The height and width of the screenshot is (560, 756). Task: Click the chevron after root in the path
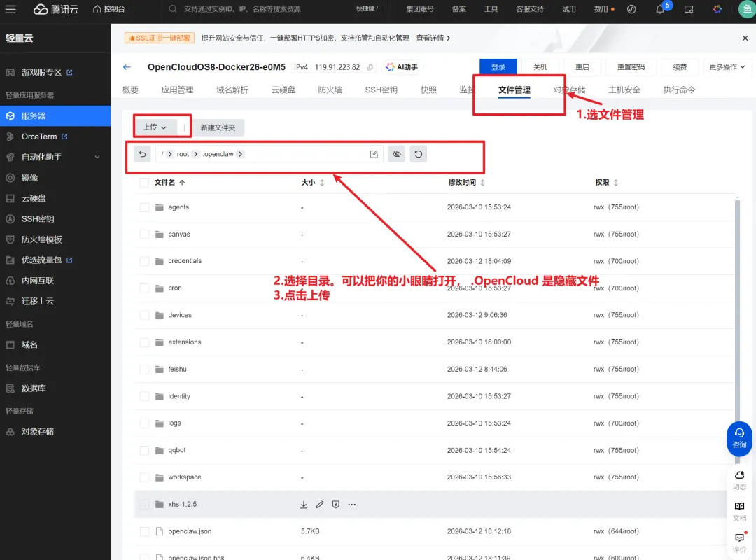coord(196,154)
